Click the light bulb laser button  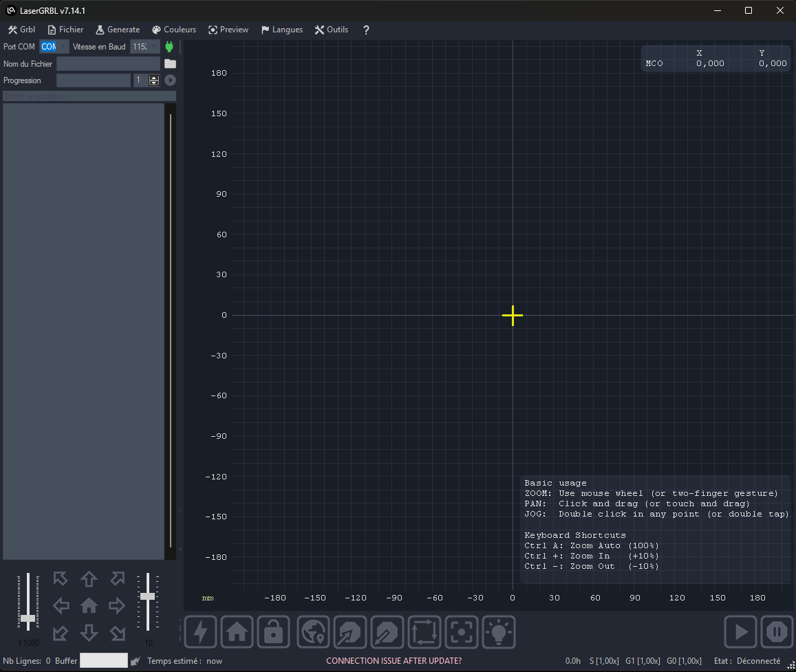tap(499, 632)
